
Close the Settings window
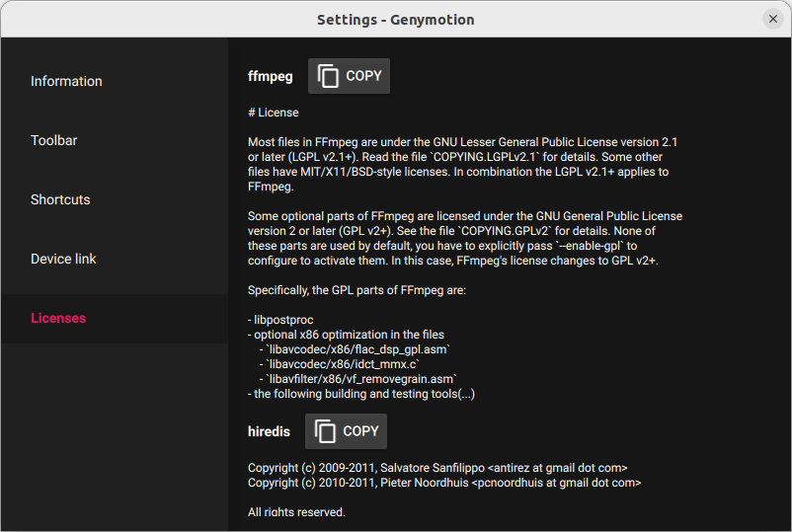[773, 19]
